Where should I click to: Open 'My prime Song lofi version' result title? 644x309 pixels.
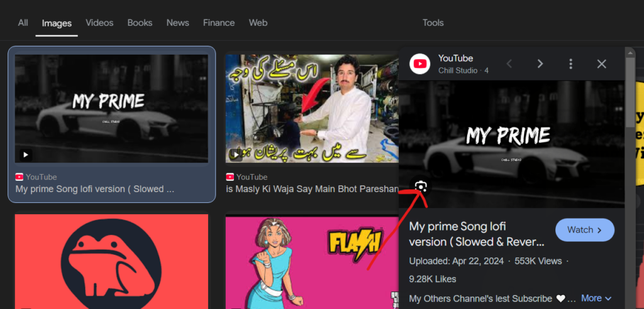point(95,189)
